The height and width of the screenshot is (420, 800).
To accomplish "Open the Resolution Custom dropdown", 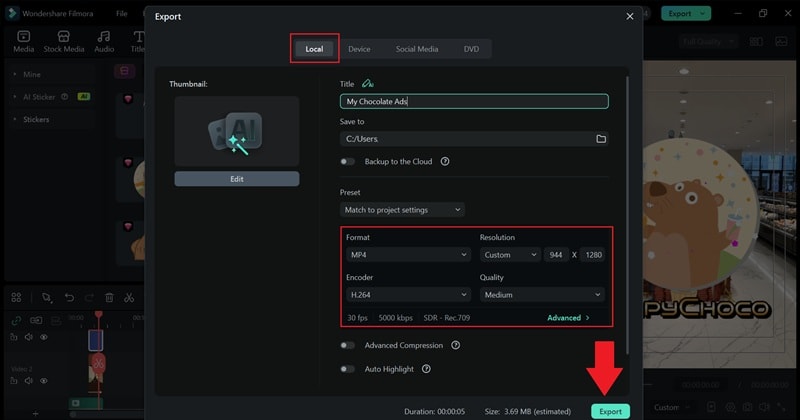I will (x=510, y=254).
